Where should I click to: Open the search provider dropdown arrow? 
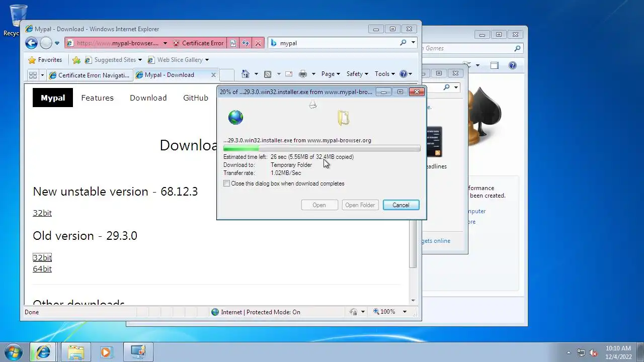pos(413,43)
